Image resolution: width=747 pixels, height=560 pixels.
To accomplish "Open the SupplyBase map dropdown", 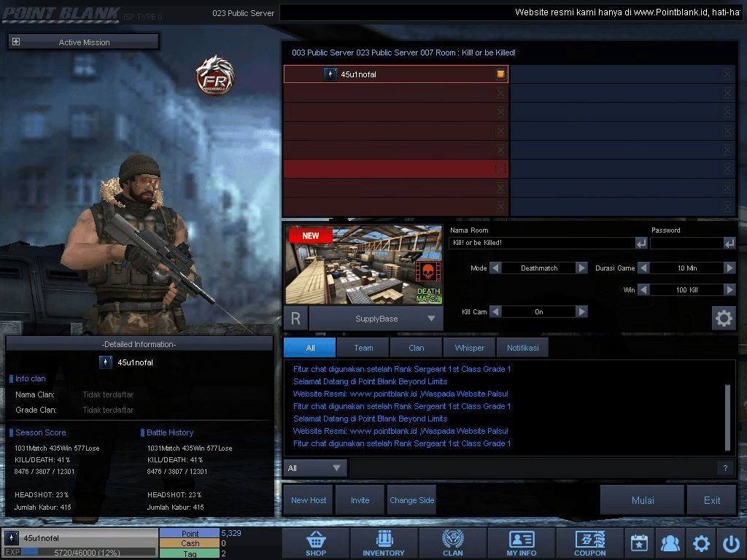I will (x=376, y=319).
